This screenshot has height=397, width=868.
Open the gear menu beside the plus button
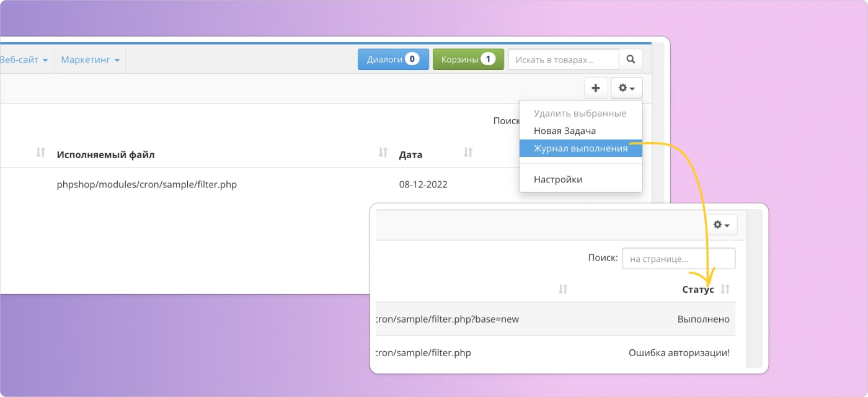(x=626, y=88)
